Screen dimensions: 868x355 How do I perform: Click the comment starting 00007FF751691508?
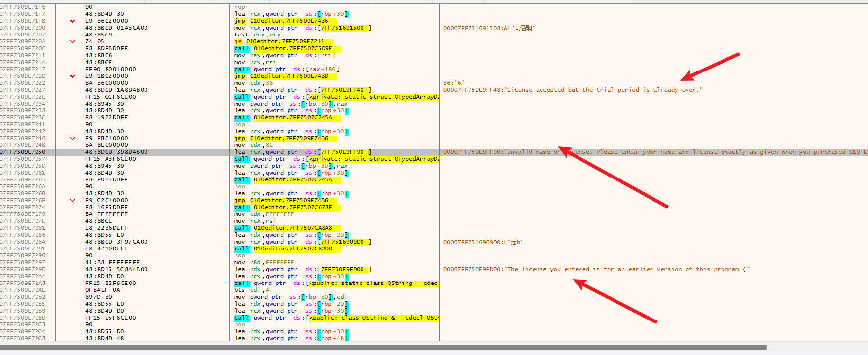(489, 28)
